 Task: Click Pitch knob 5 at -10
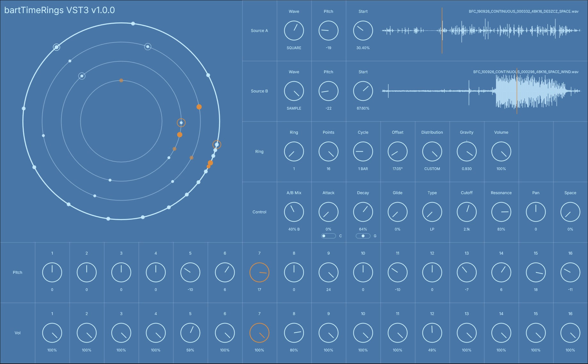(190, 273)
